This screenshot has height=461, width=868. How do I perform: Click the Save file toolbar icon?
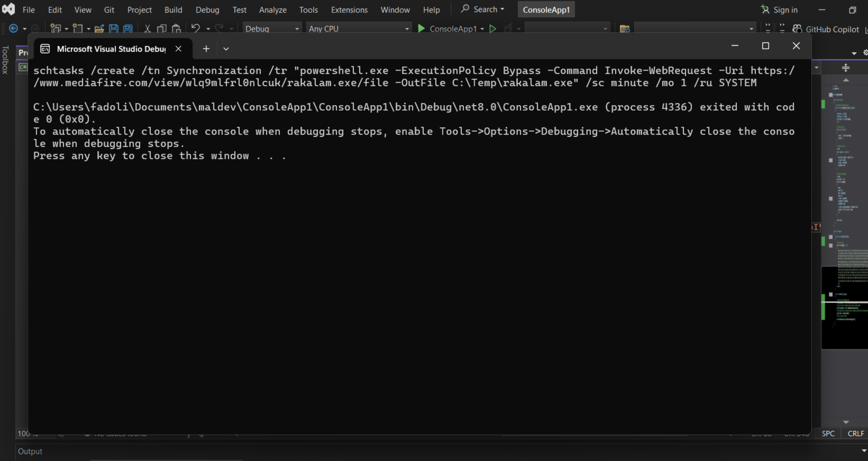tap(113, 29)
